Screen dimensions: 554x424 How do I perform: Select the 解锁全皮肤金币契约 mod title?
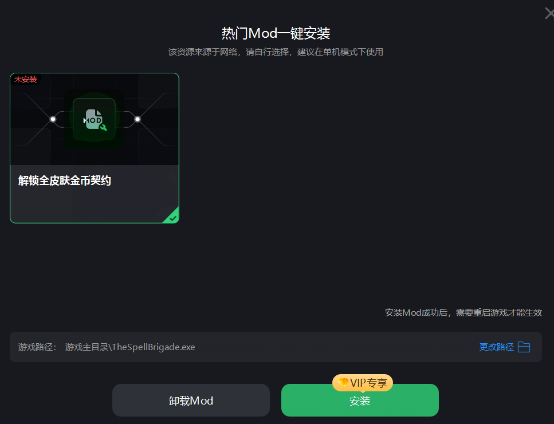point(65,181)
